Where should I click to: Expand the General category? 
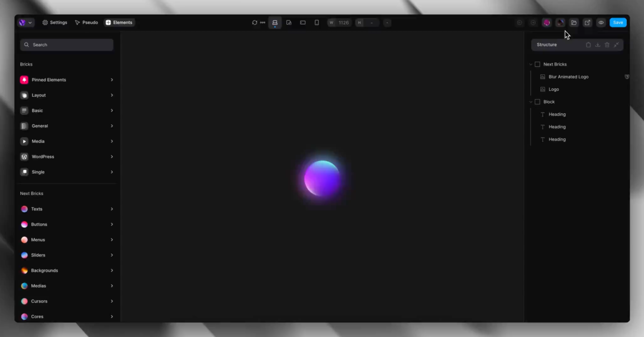tap(67, 126)
